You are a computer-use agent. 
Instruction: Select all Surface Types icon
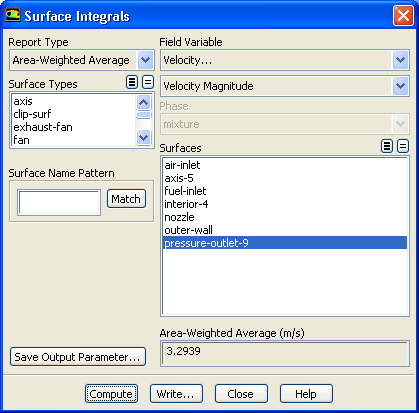point(132,82)
